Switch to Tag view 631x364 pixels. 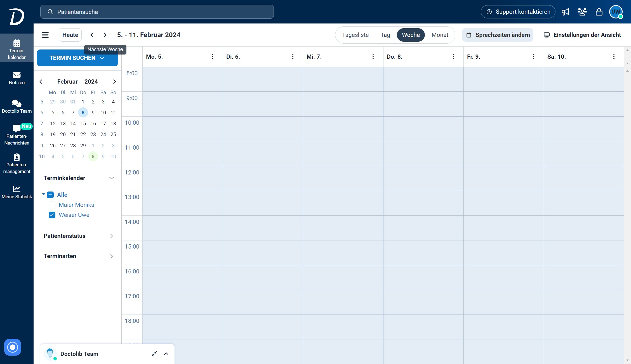click(385, 35)
